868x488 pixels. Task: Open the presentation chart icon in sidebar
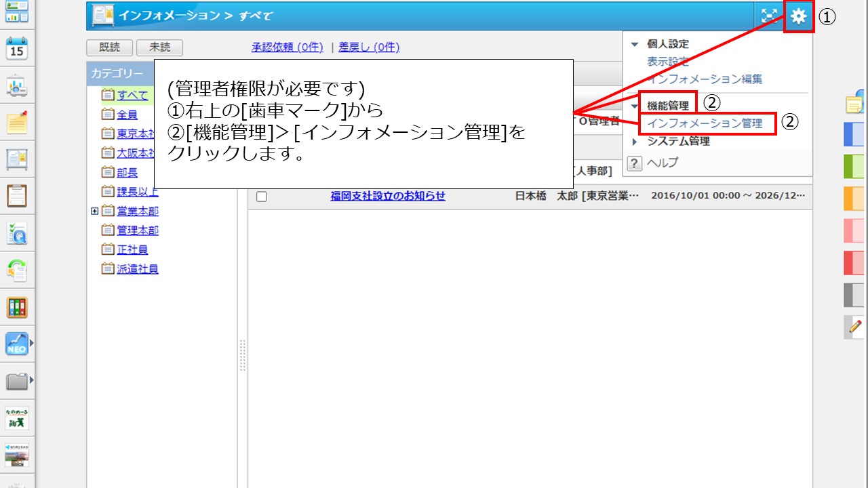17,86
